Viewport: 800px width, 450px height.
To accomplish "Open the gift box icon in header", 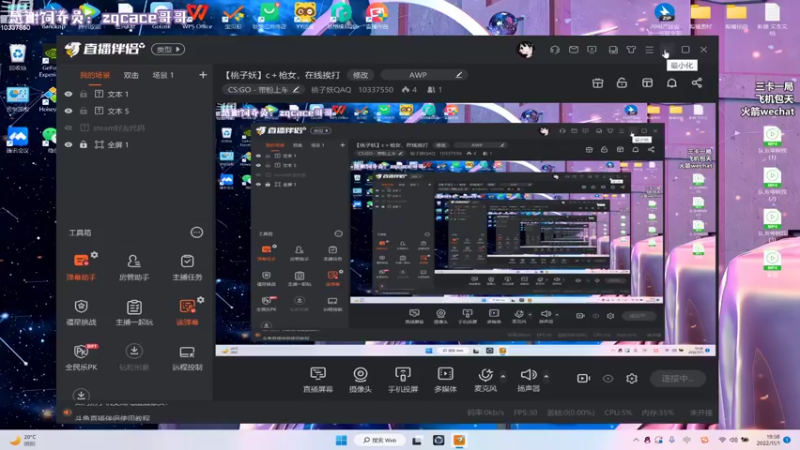I will pyautogui.click(x=597, y=83).
